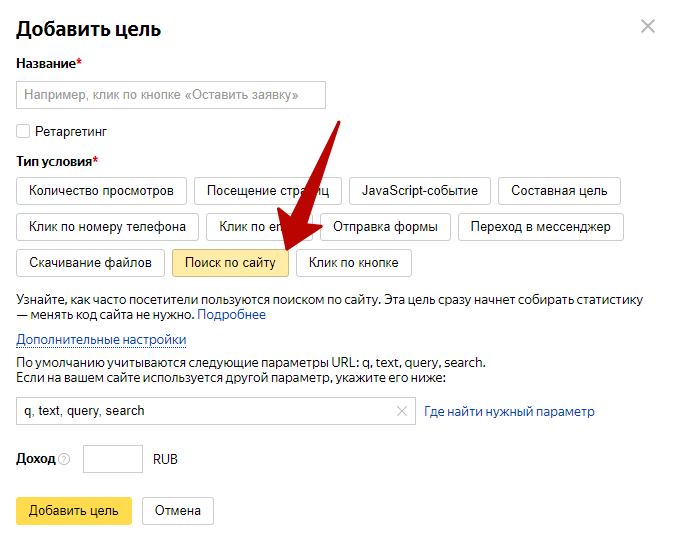
Task: Select Посещение страниц condition type
Action: pos(268,190)
